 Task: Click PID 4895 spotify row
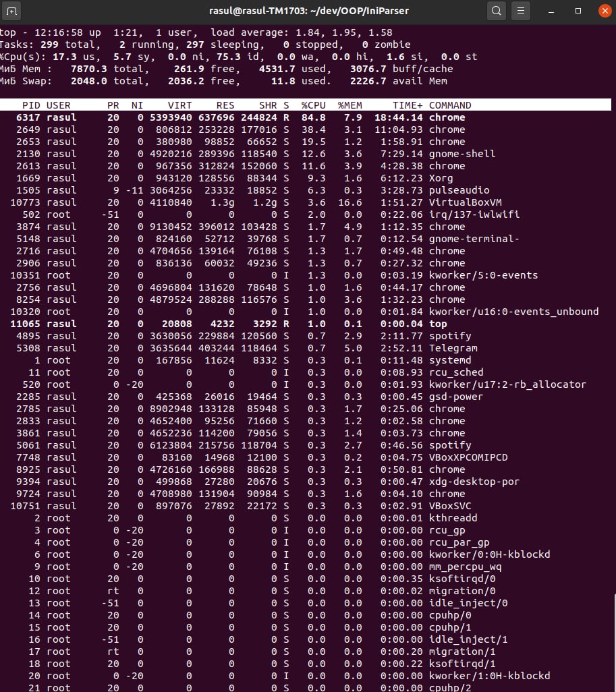click(x=306, y=336)
